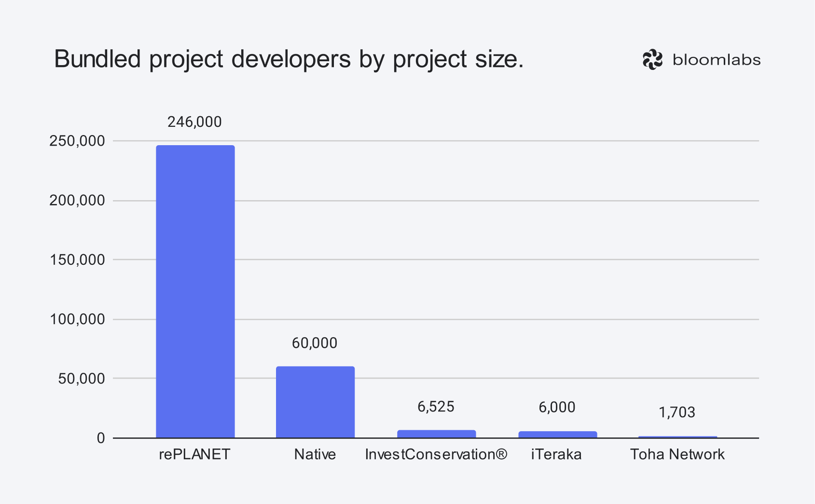Select the Native bar
Image resolution: width=815 pixels, height=504 pixels.
pyautogui.click(x=315, y=402)
